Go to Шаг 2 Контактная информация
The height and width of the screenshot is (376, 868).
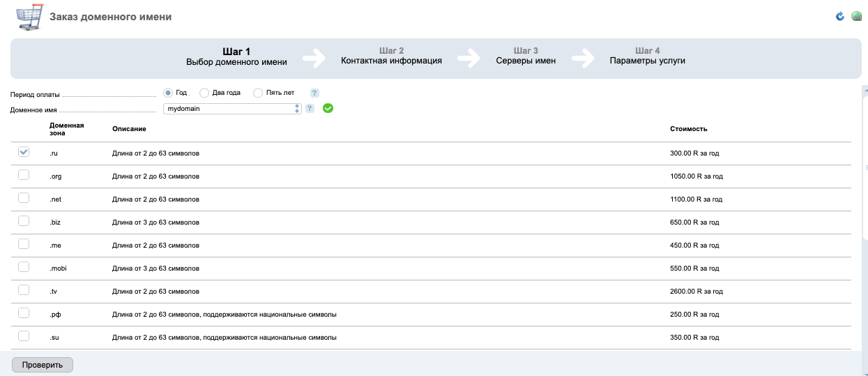pyautogui.click(x=391, y=56)
